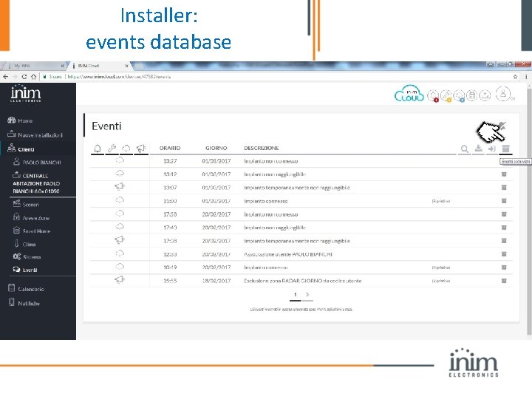
Task: Click Ripristino in the 11:00 row
Action: (x=441, y=201)
